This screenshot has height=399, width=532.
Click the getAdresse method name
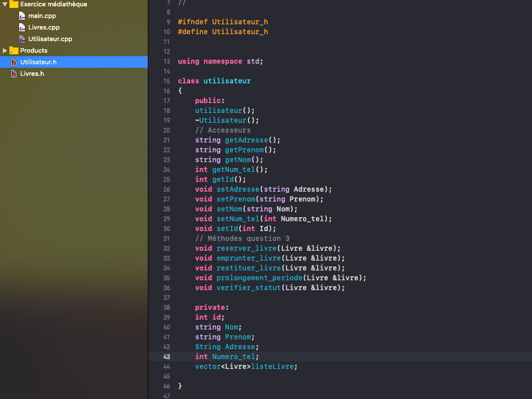[x=246, y=140]
